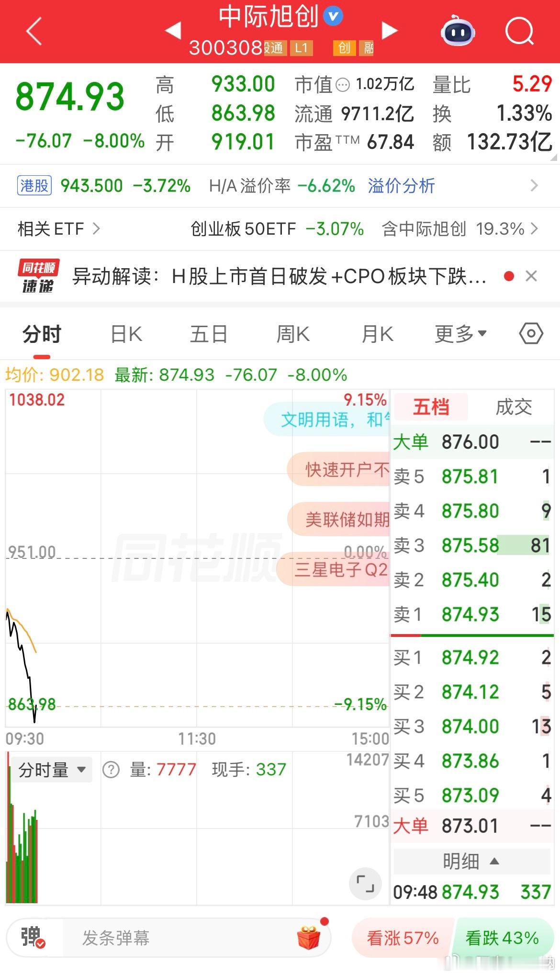Tap the 美联储如期 danmaku bubble
The height and width of the screenshot is (976, 560).
[x=338, y=519]
